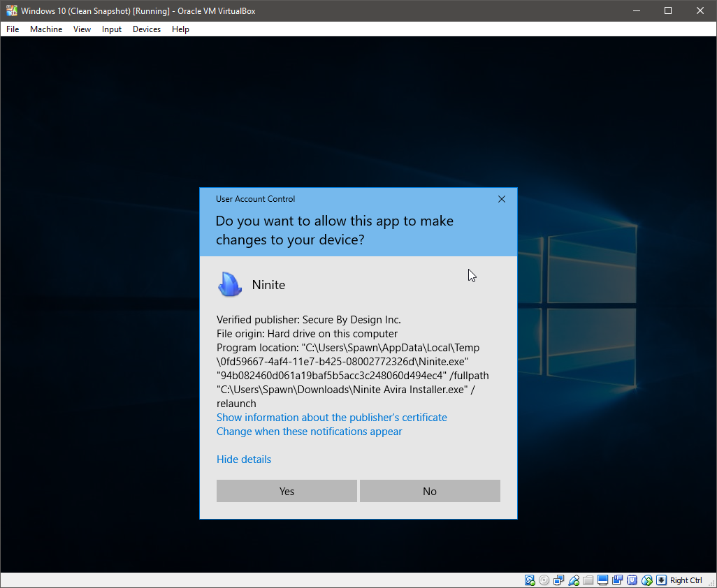This screenshot has width=717, height=588.
Task: Click the CPU virtualization status icon
Action: pyautogui.click(x=632, y=580)
